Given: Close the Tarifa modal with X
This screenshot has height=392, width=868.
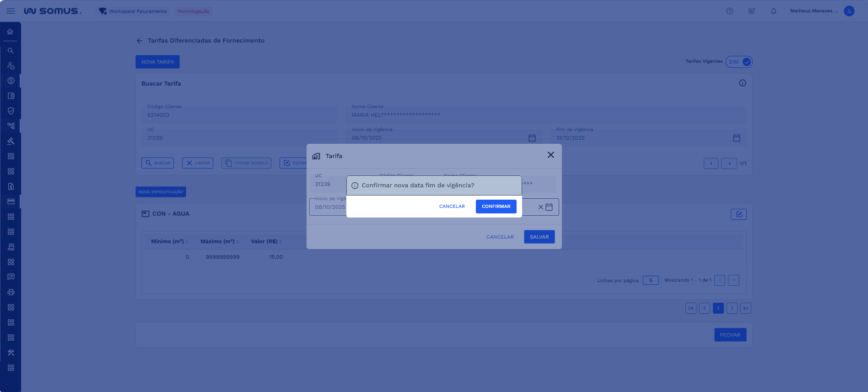Looking at the screenshot, I should (550, 155).
